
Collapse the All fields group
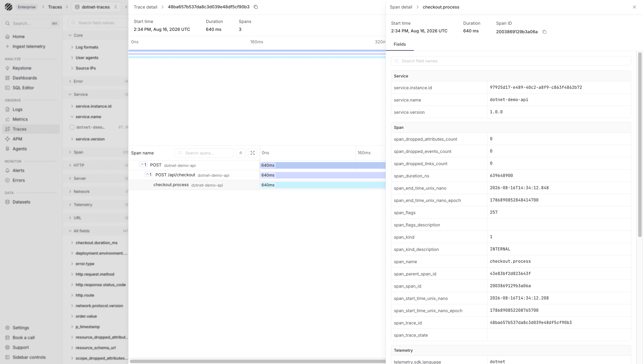pos(70,231)
